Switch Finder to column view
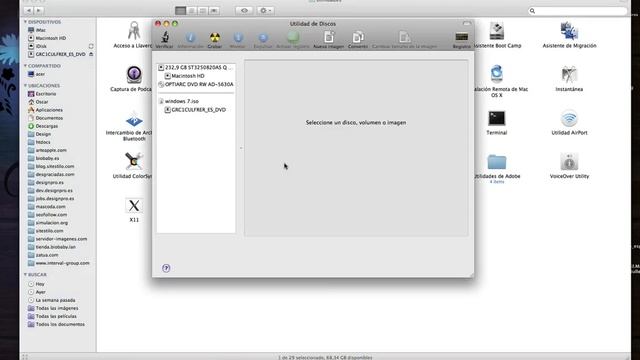 coord(202,11)
